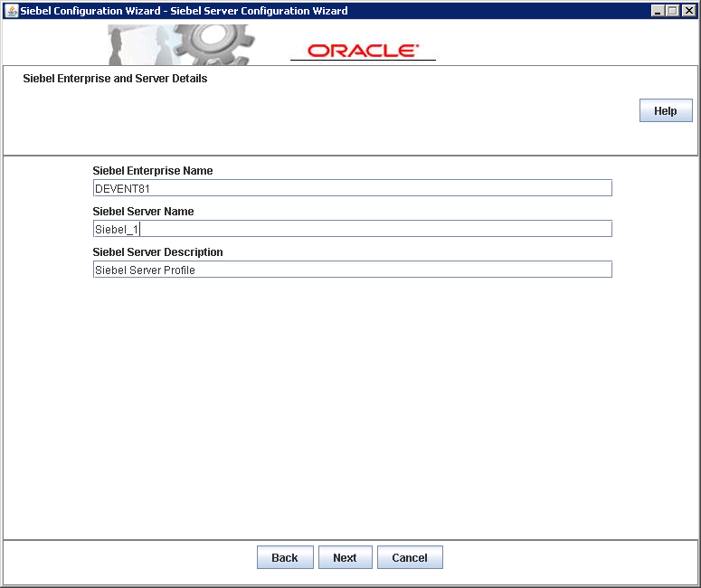
Task: Maximize the Siebel Configuration Wizard window
Action: tap(672, 11)
